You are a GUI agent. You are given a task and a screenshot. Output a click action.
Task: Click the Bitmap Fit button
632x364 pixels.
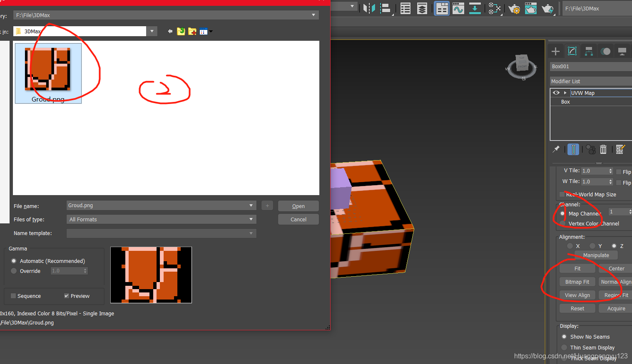coord(577,282)
